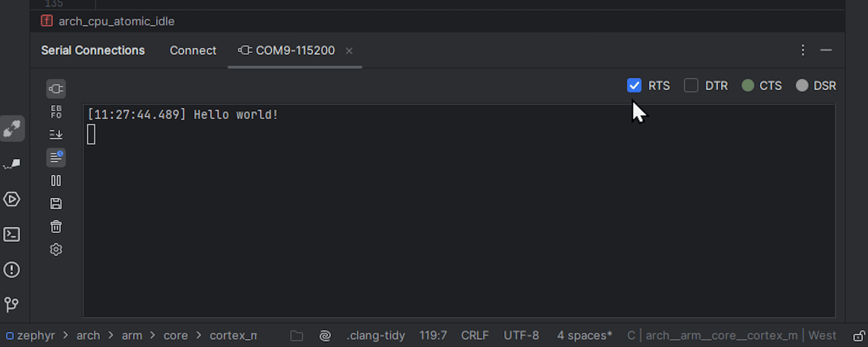Open the CRLF line separator dropdown

point(475,335)
